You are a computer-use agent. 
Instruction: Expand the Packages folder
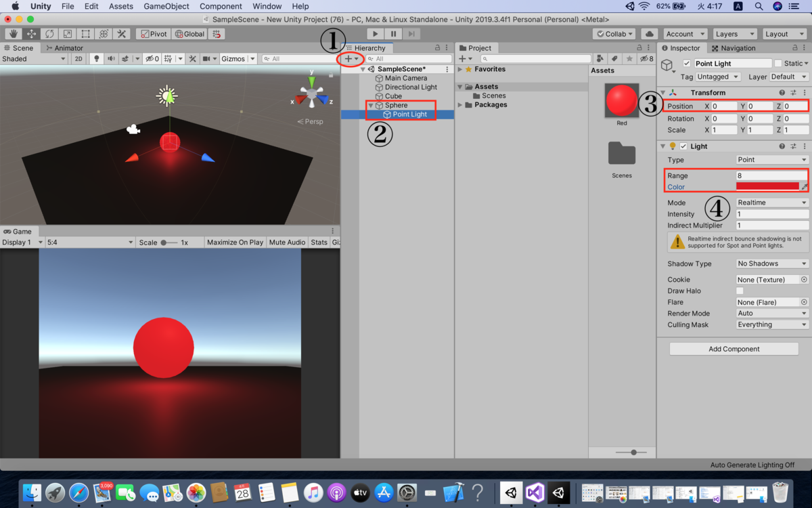pyautogui.click(x=460, y=105)
